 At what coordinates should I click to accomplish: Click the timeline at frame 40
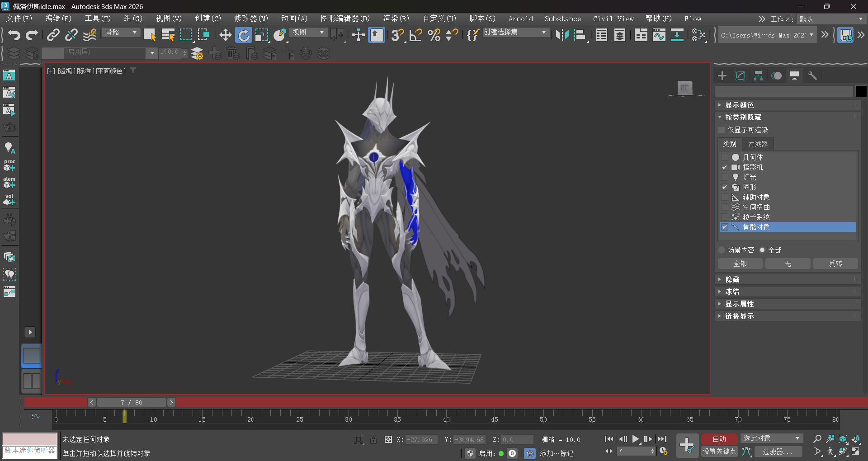pyautogui.click(x=446, y=417)
